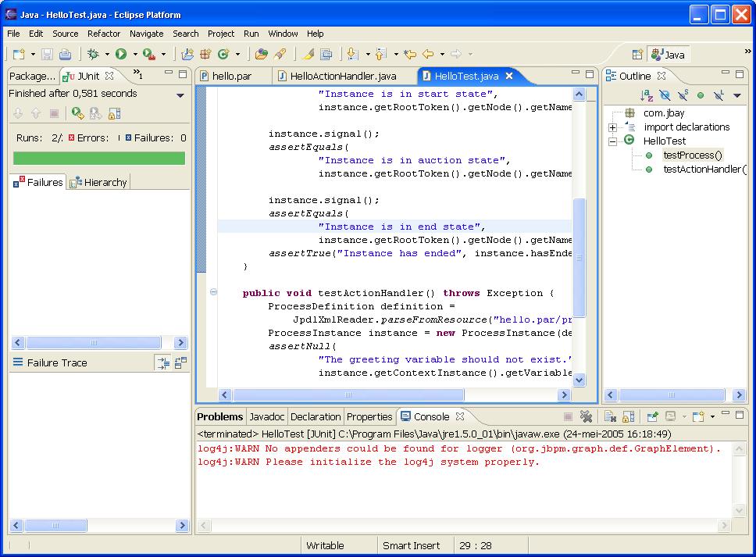Open Outline view menu triangle
The width and height of the screenshot is (756, 557).
tap(736, 95)
